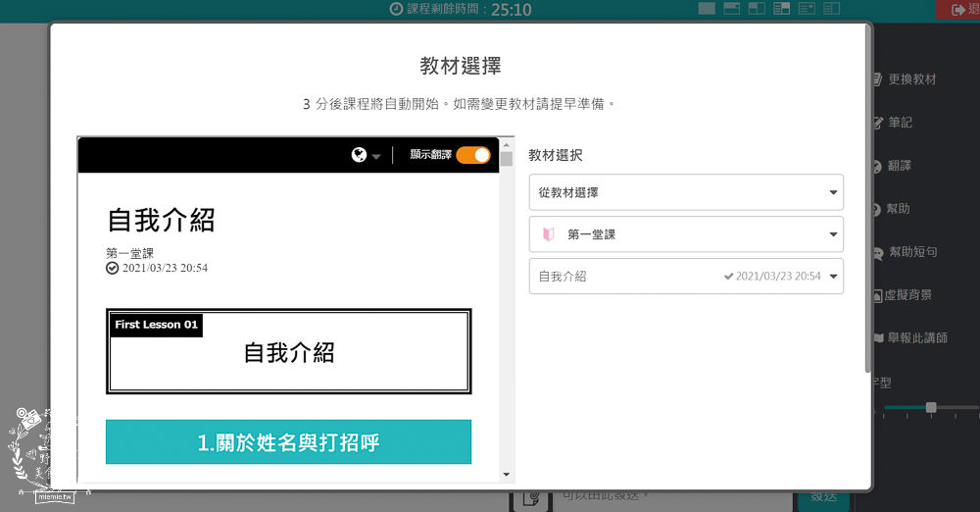Image resolution: width=980 pixels, height=512 pixels.
Task: Click 舉報此講師 in the side menu
Action: (x=911, y=338)
